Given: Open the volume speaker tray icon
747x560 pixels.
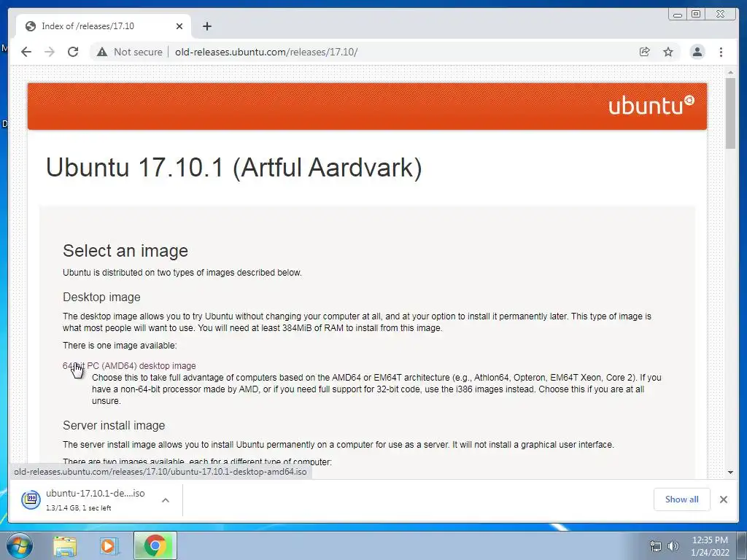Looking at the screenshot, I should click(x=673, y=546).
